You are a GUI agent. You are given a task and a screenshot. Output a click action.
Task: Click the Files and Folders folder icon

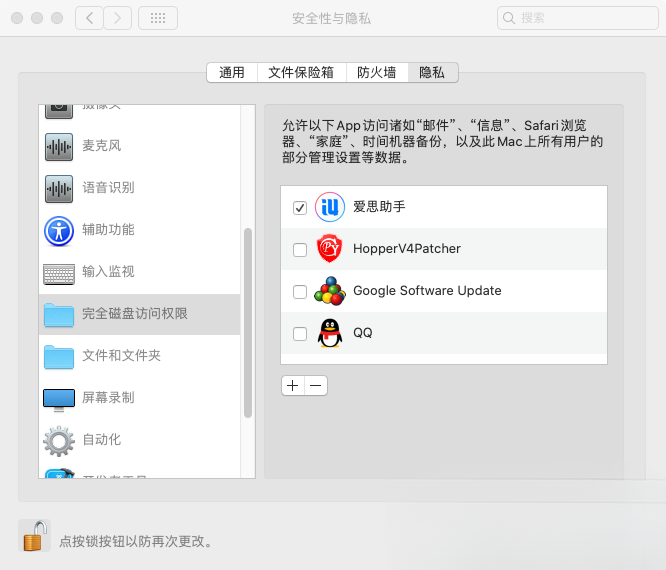pyautogui.click(x=59, y=357)
